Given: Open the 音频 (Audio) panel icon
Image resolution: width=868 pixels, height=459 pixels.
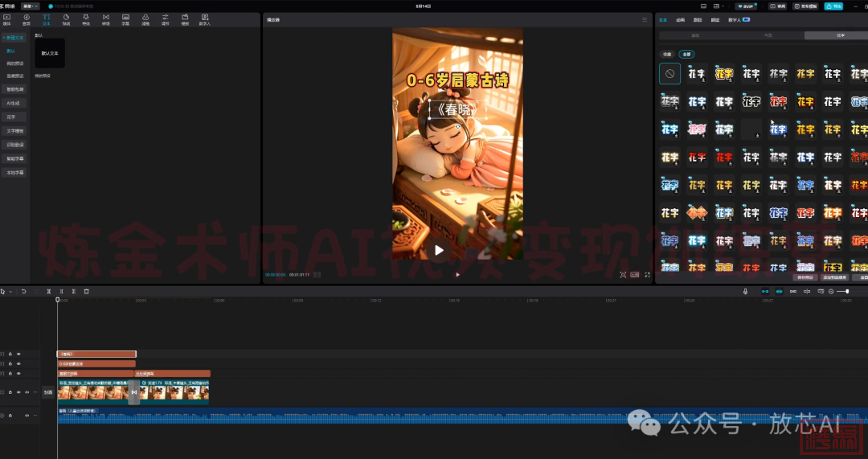Looking at the screenshot, I should click(27, 19).
